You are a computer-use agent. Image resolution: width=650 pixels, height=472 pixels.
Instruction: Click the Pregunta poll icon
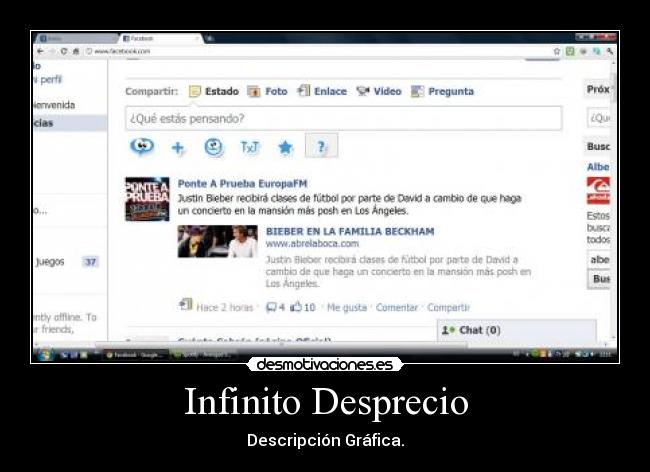417,91
